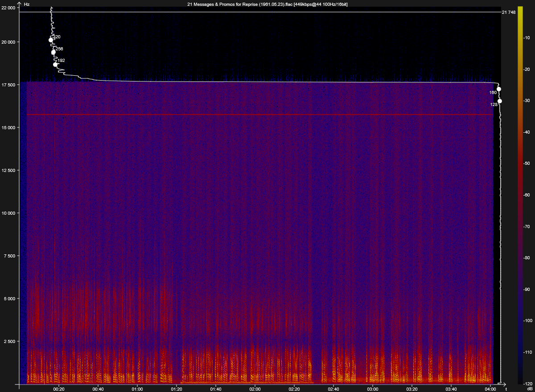535x392 pixels.
Task: Click the file title text at top
Action: click(x=267, y=4)
